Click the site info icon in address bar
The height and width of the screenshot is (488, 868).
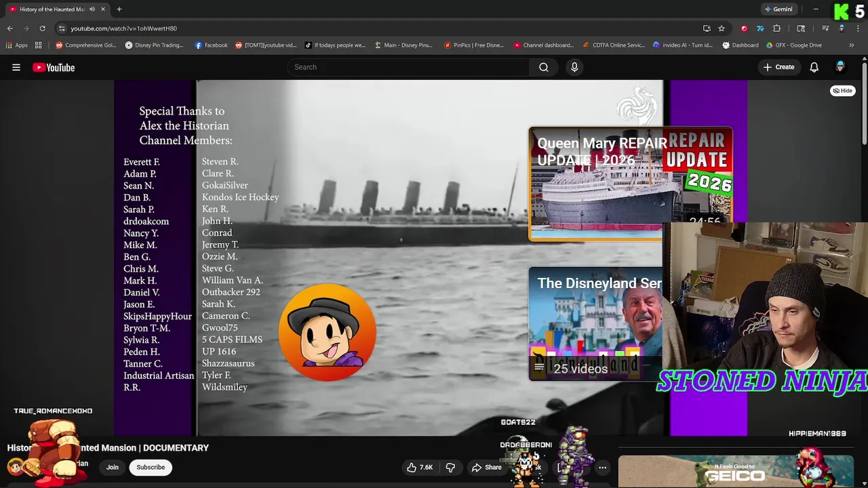point(62,28)
